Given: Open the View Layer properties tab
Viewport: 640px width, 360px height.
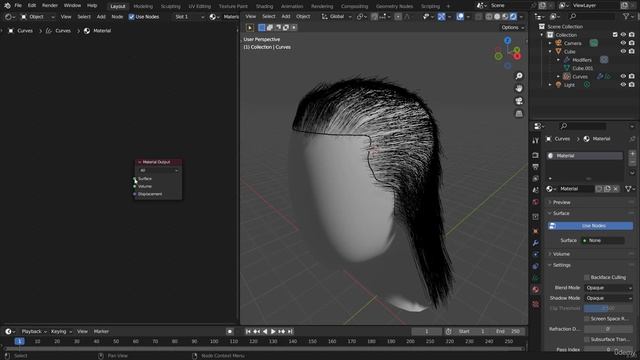Looking at the screenshot, I should (x=536, y=179).
